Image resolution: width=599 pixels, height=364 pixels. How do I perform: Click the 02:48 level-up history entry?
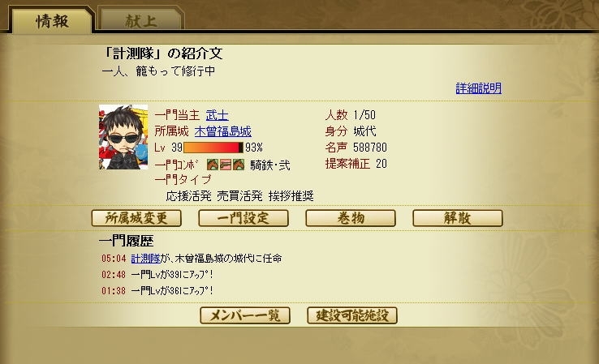[157, 274]
